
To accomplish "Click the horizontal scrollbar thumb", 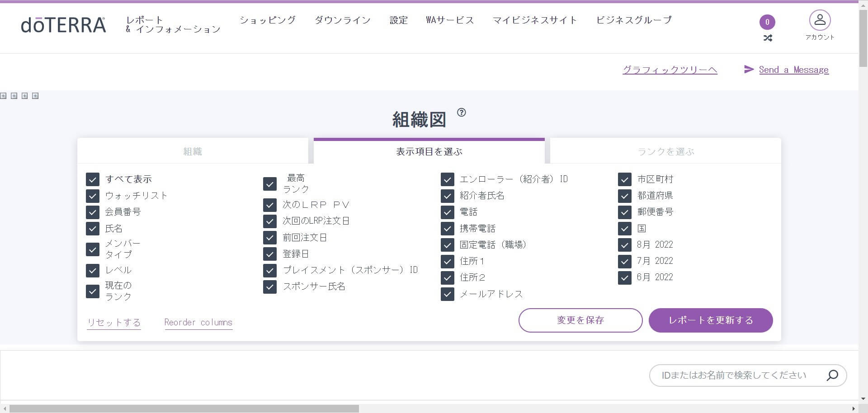I will (184, 409).
